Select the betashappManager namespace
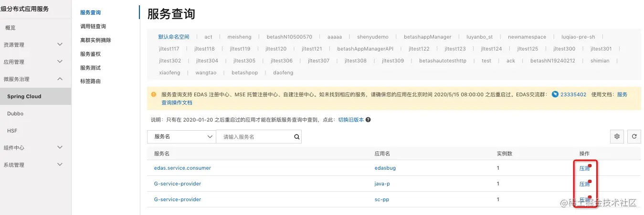This screenshot has height=215, width=644. pyautogui.click(x=427, y=37)
